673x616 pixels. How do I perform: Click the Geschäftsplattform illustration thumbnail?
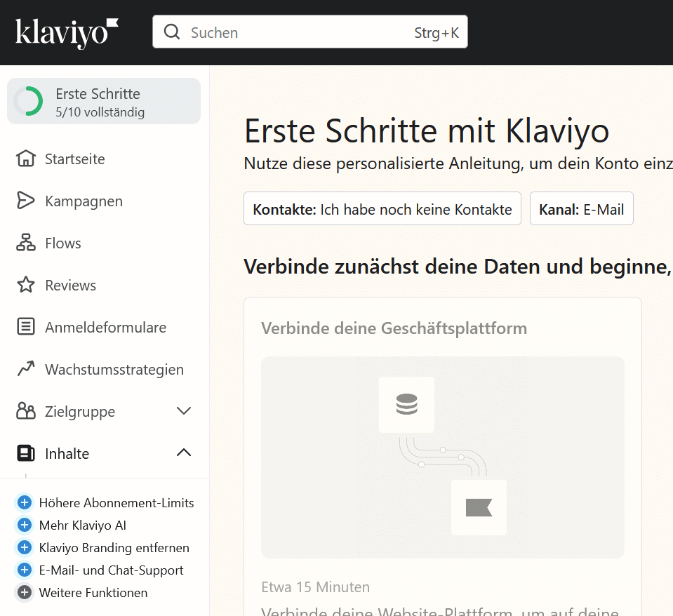(x=443, y=457)
